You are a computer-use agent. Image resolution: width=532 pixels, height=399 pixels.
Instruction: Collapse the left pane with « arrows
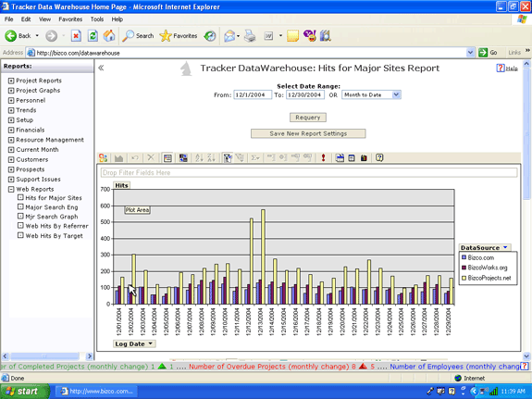point(101,68)
